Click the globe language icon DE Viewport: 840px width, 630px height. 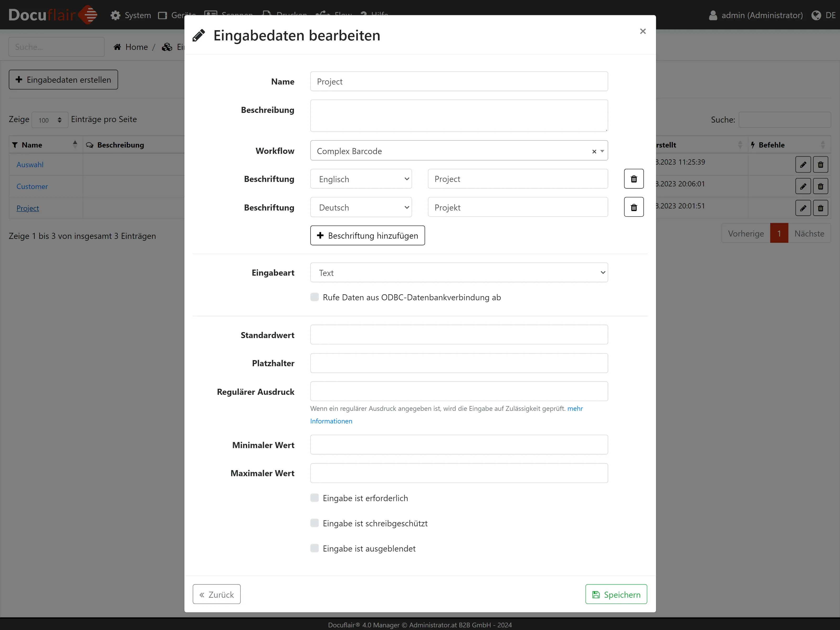coord(816,15)
